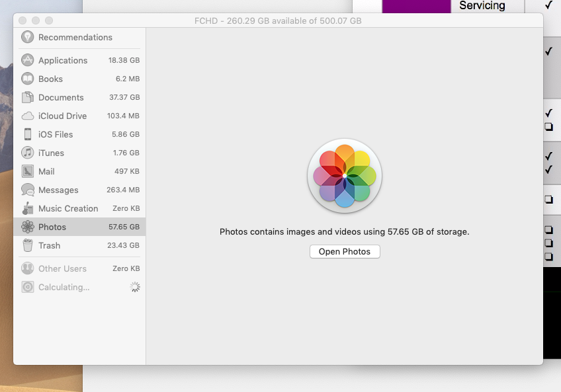Click the 1.76 GB iTunes size

(126, 153)
